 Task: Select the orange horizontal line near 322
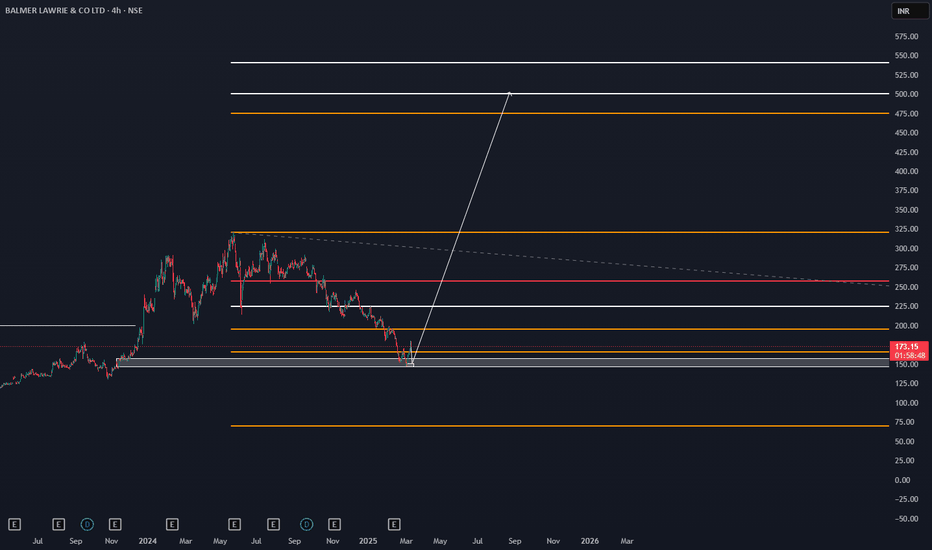point(560,232)
